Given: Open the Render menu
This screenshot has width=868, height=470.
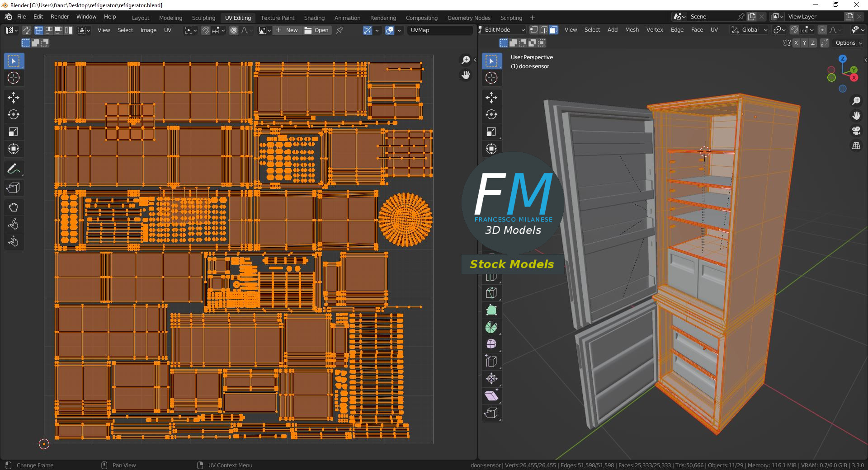Looking at the screenshot, I should click(x=60, y=17).
